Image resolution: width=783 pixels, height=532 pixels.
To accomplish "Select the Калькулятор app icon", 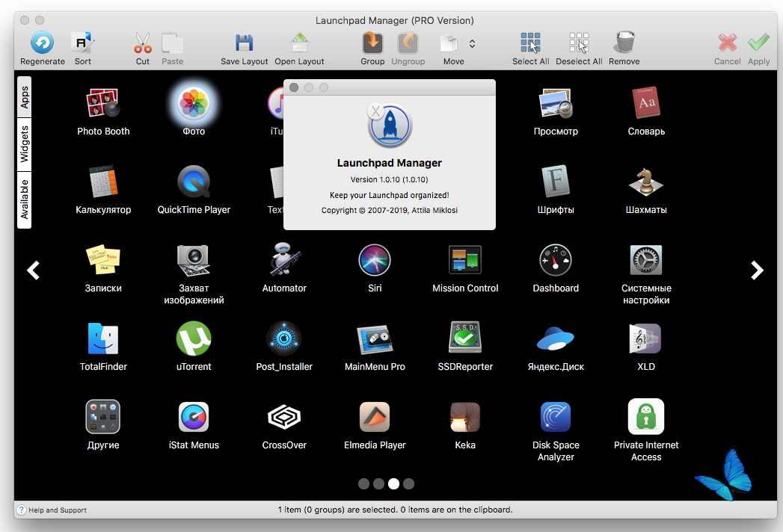I will tap(103, 182).
